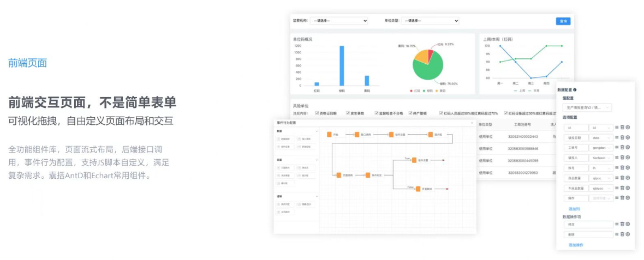Open the 监察机构 dropdown
This screenshot has width=644, height=260.
pos(339,21)
